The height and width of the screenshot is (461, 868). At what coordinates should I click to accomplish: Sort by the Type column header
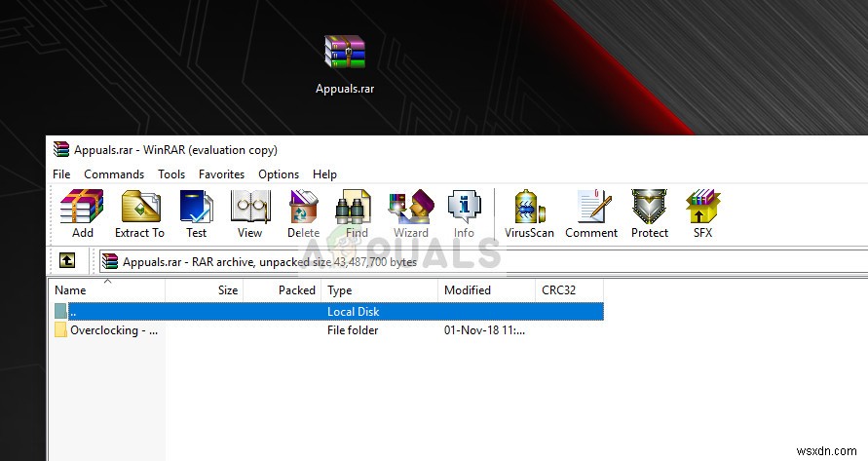pyautogui.click(x=379, y=289)
